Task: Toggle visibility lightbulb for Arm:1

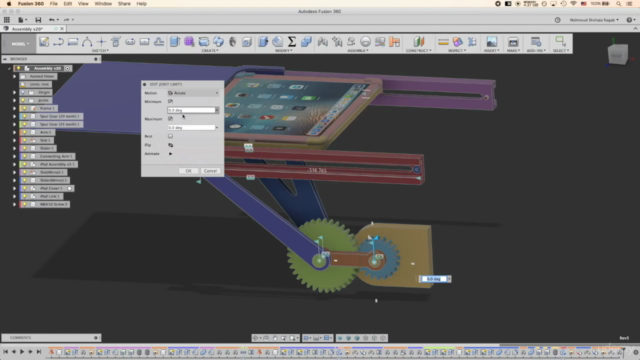Action: 24,132
